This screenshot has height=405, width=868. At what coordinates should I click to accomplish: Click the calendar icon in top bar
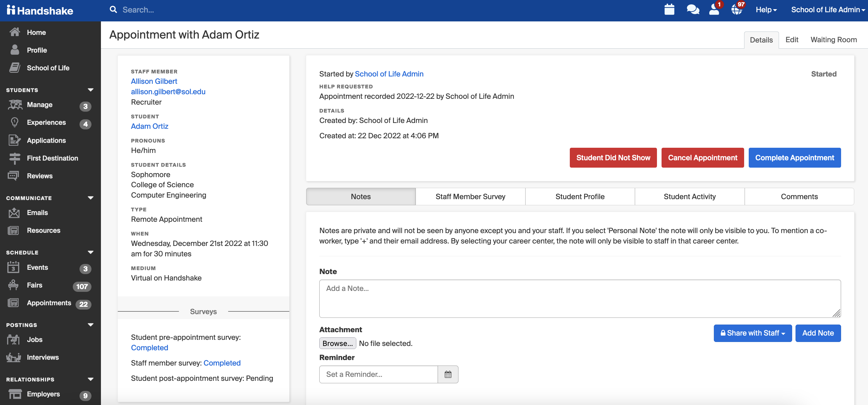(669, 10)
